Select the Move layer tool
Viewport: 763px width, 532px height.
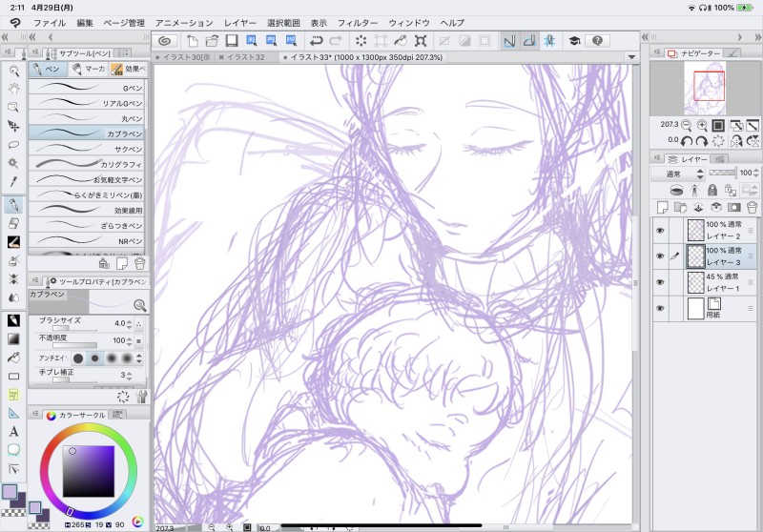coord(14,126)
